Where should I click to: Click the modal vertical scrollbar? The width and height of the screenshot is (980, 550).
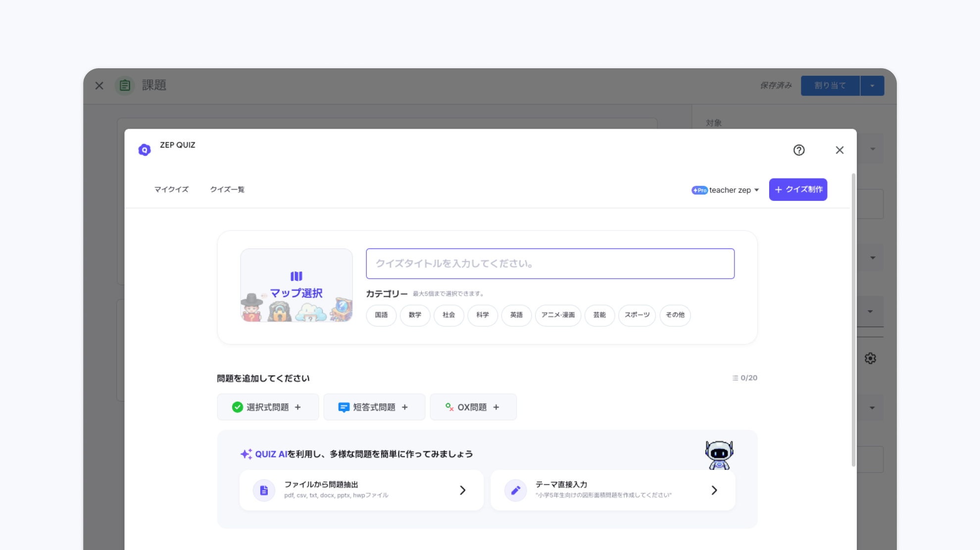[x=853, y=319]
